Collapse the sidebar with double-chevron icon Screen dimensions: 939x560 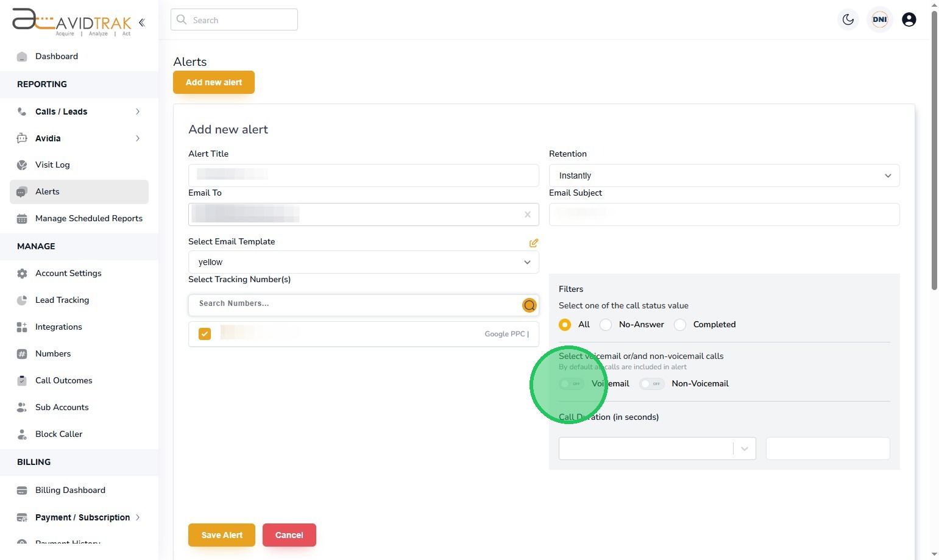click(x=142, y=23)
